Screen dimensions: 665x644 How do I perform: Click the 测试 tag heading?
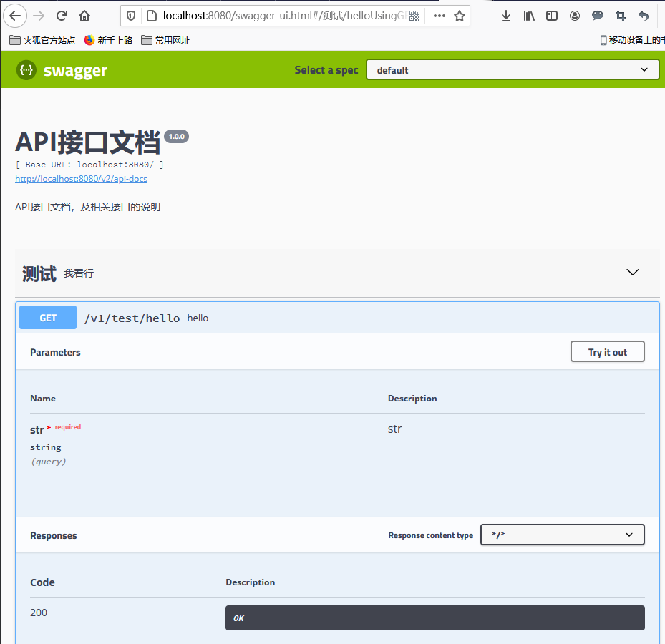coord(39,273)
